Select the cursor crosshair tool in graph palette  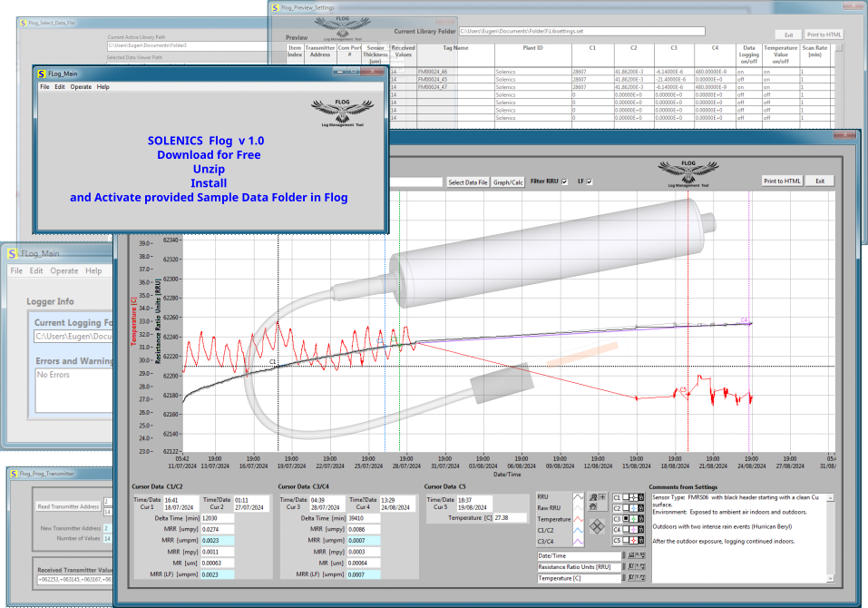(602, 497)
